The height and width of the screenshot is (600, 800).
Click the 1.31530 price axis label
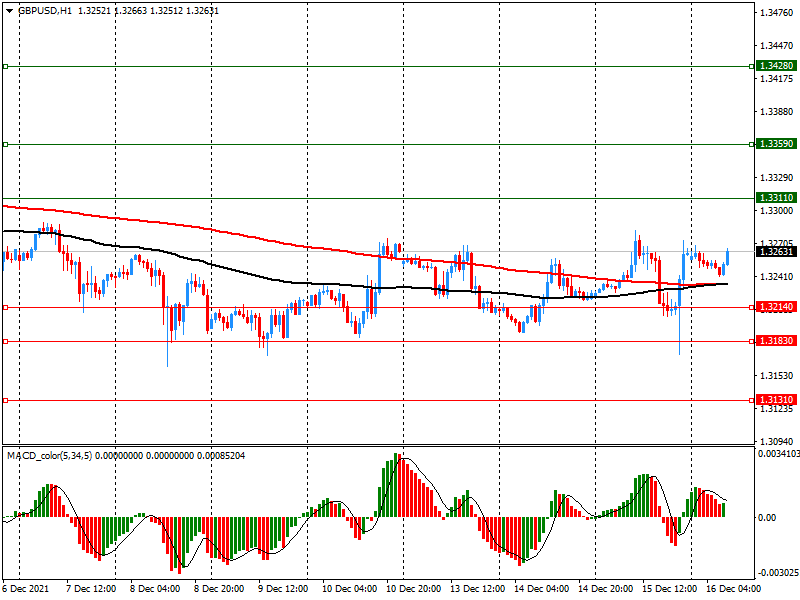(777, 376)
